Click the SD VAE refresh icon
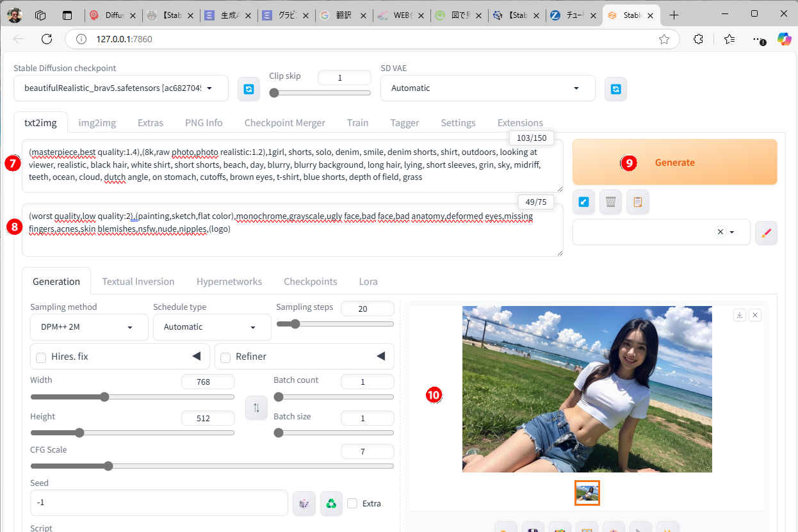798x532 pixels. pyautogui.click(x=615, y=89)
